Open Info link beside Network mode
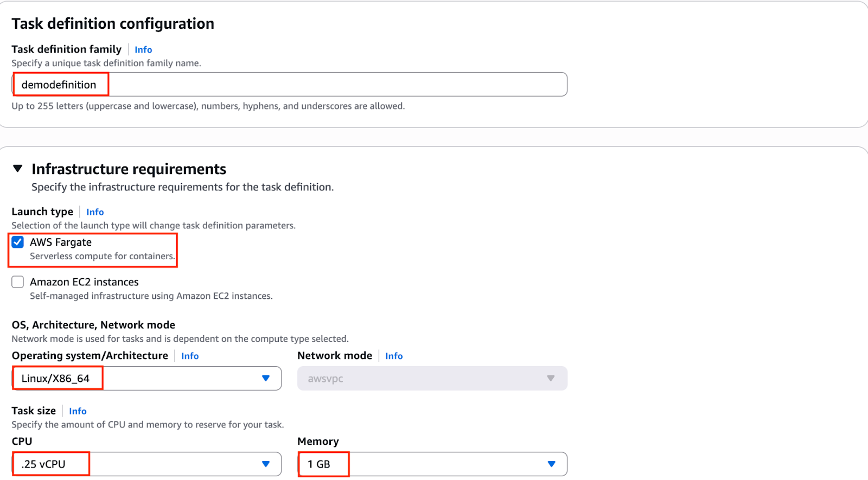The width and height of the screenshot is (868, 480). click(x=394, y=356)
